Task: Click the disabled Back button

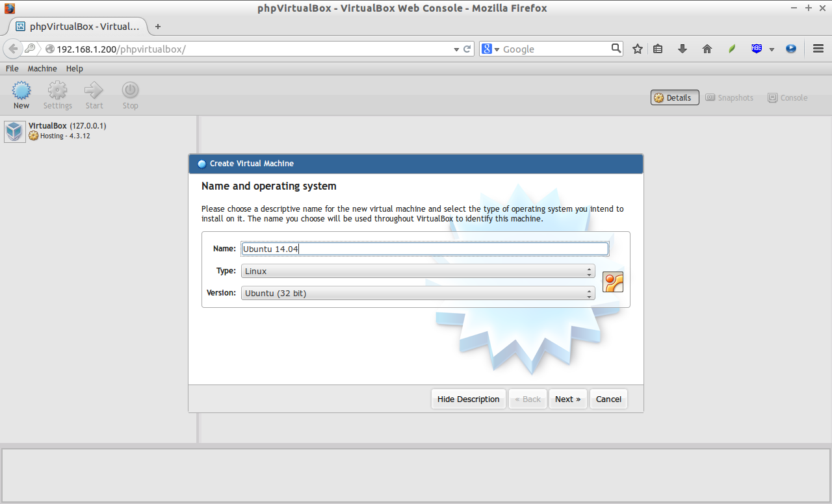Action: [x=528, y=399]
